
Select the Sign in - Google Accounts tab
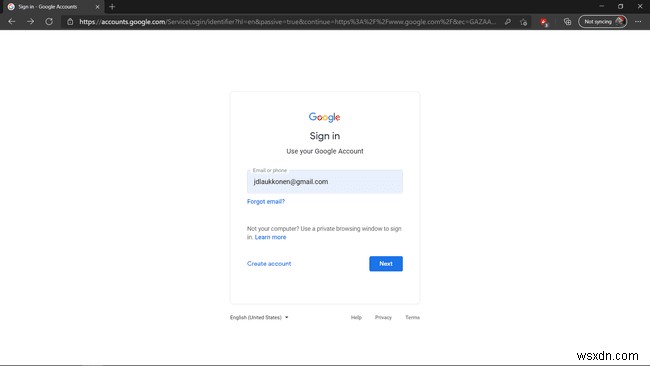point(53,7)
